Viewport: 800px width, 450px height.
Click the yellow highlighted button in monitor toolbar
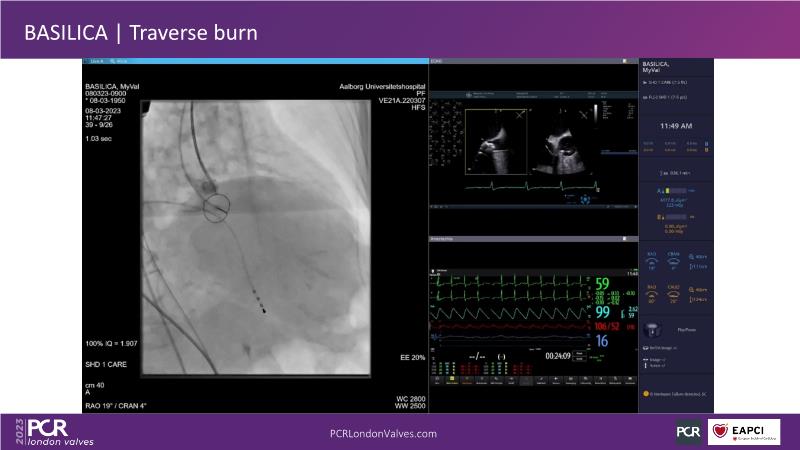[x=452, y=380]
